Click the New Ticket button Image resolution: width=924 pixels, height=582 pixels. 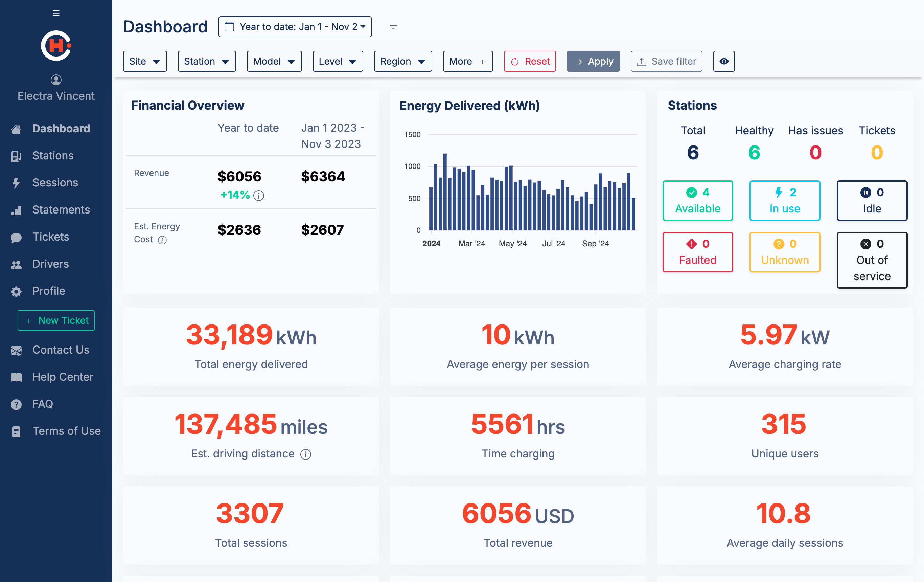[x=56, y=320]
